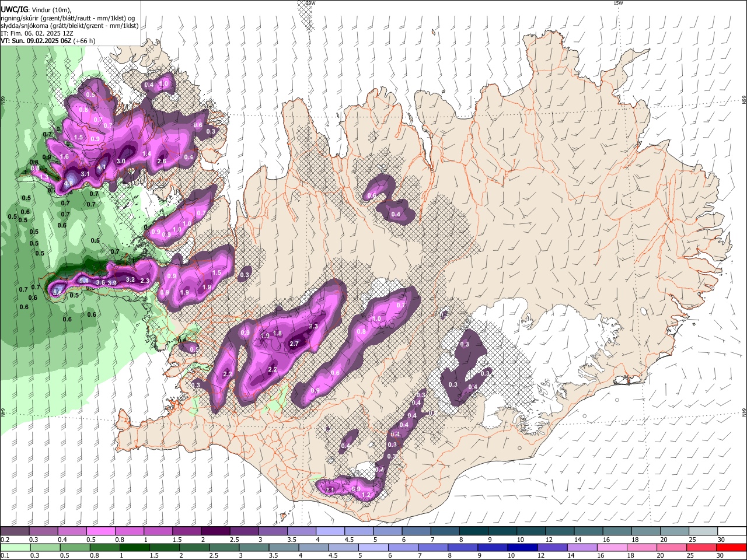Select the bright red rain swatch labeled 30
This screenshot has width=747, height=560.
point(731,548)
